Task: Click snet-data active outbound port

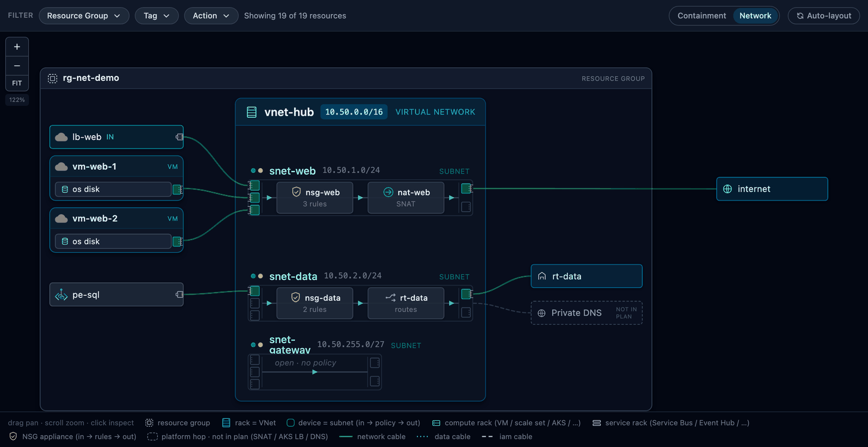Action: (467, 294)
